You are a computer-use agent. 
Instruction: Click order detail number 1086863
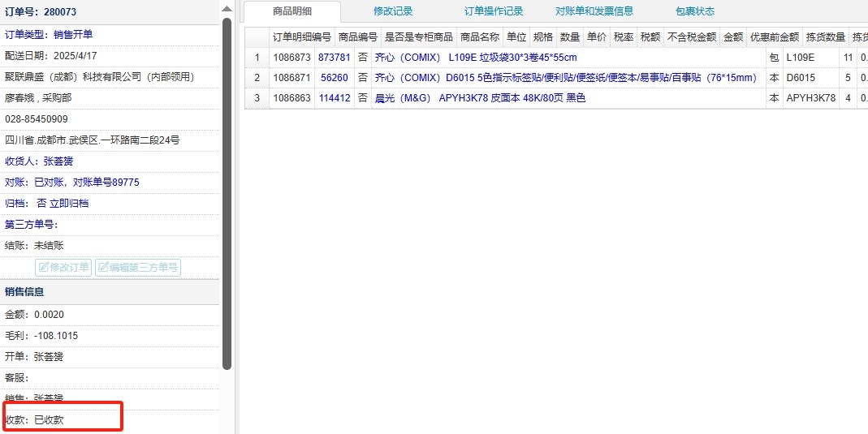pyautogui.click(x=291, y=98)
